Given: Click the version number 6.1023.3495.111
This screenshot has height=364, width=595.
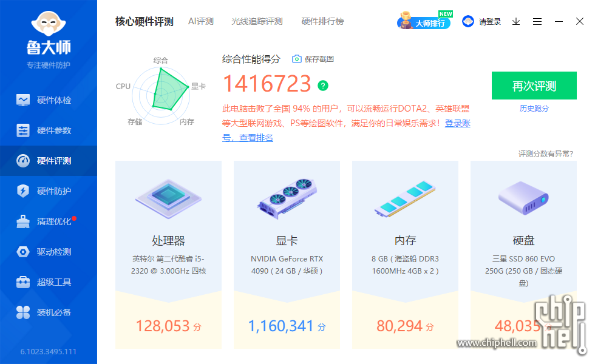Looking at the screenshot, I should click(49, 351).
